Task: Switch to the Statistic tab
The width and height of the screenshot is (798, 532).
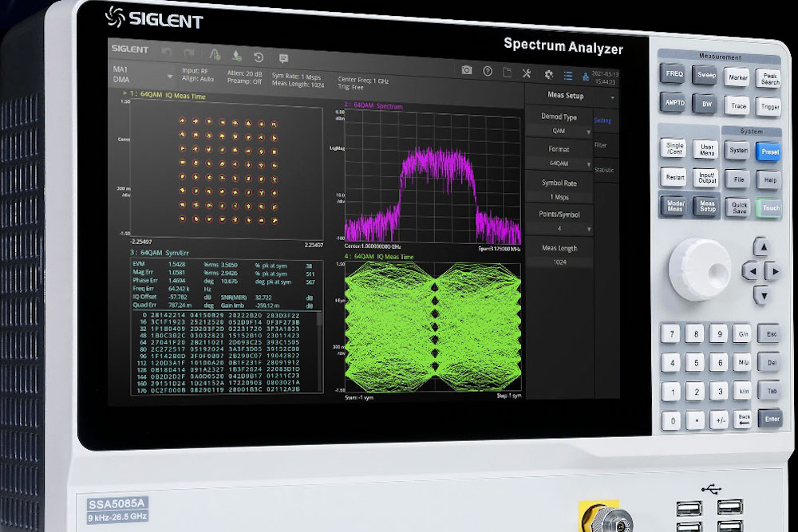Action: click(604, 170)
